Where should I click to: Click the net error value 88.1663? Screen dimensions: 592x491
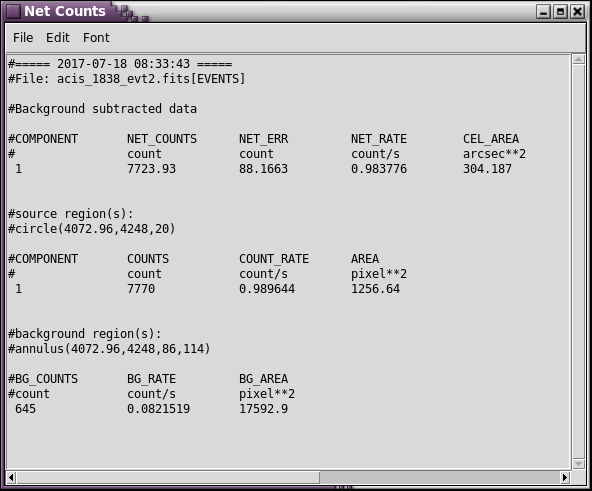tap(263, 169)
